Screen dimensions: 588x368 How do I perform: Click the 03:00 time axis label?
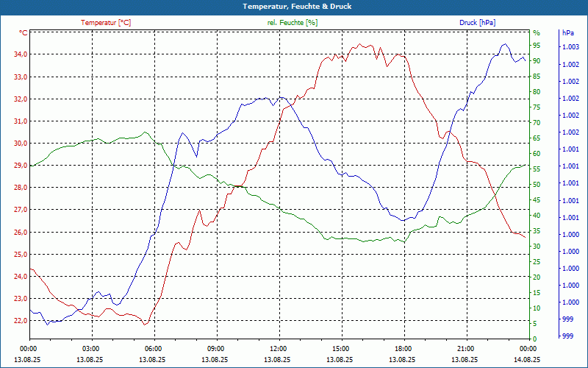tap(90, 348)
